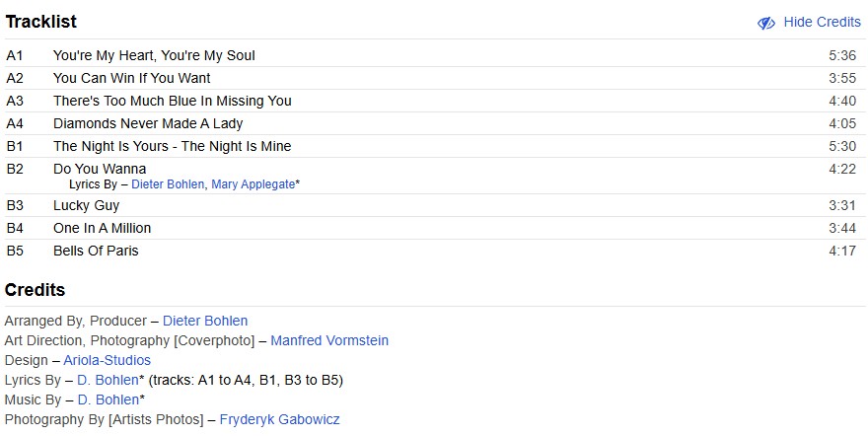
Task: Click the Dieter Bohlen producer link
Action: click(x=205, y=321)
